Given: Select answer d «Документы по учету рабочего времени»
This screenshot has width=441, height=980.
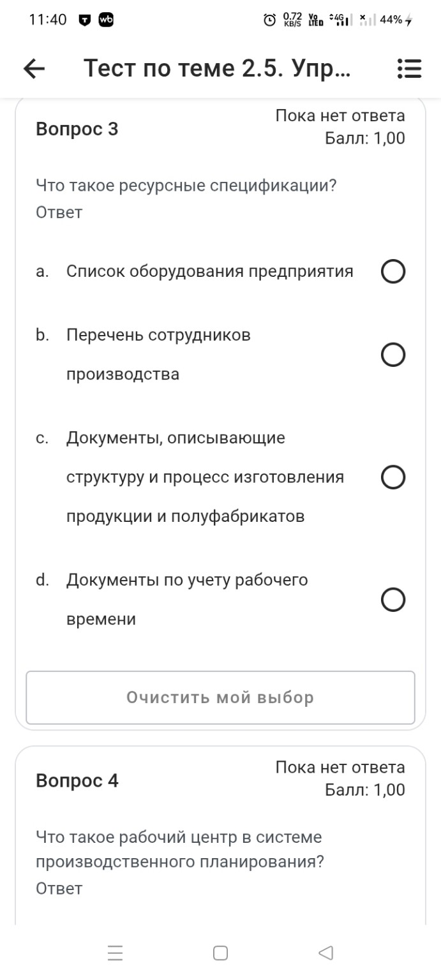Looking at the screenshot, I should 393,598.
